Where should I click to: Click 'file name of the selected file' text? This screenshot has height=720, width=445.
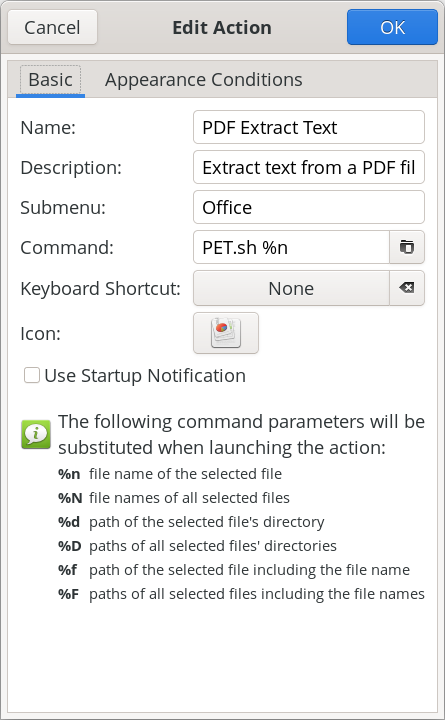pyautogui.click(x=186, y=474)
